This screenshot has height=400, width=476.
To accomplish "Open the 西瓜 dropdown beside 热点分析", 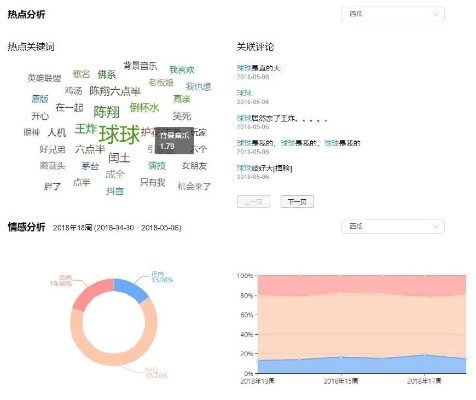I will 392,14.
